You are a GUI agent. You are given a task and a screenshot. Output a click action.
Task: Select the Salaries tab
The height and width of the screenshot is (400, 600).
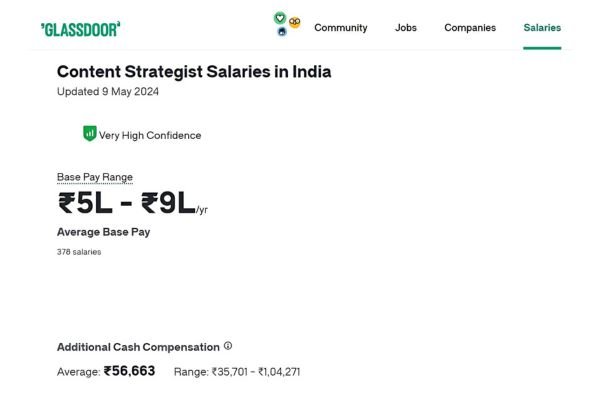click(542, 28)
